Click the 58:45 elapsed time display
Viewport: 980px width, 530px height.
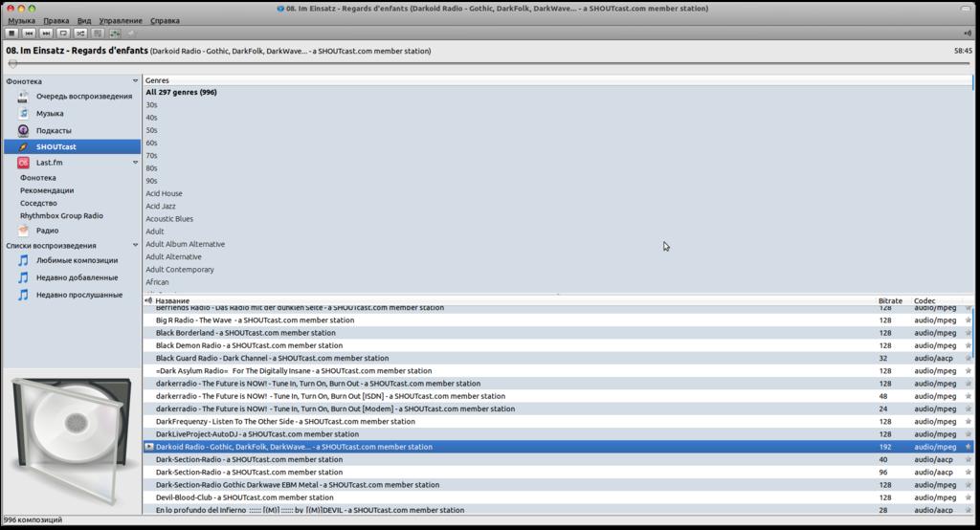coord(963,51)
